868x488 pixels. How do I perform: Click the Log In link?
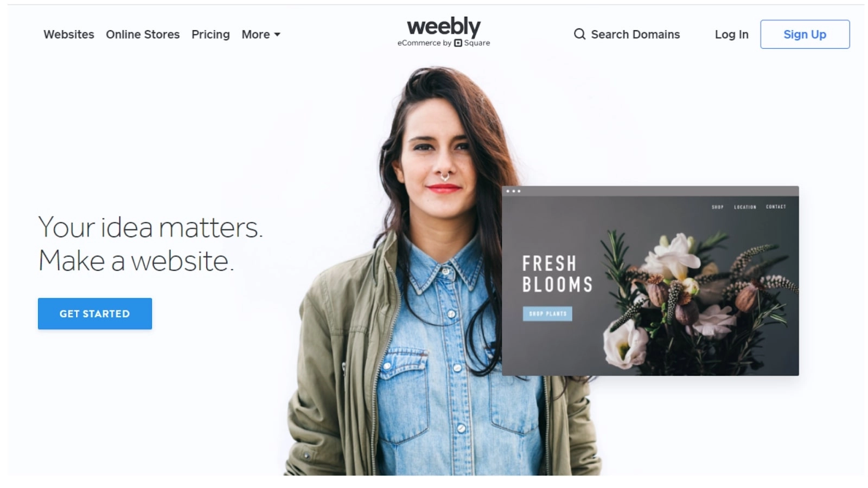point(731,35)
